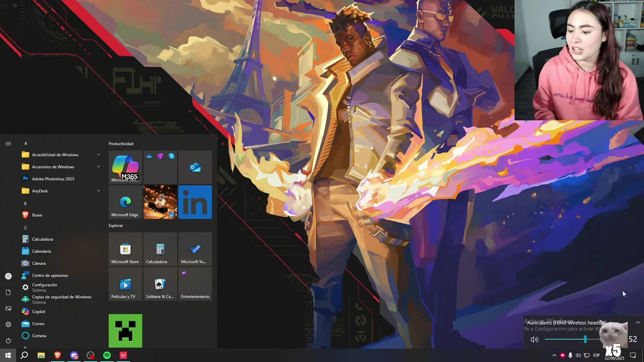Open the Calculadora tile under Explorar
644x362 pixels.
pyautogui.click(x=160, y=249)
